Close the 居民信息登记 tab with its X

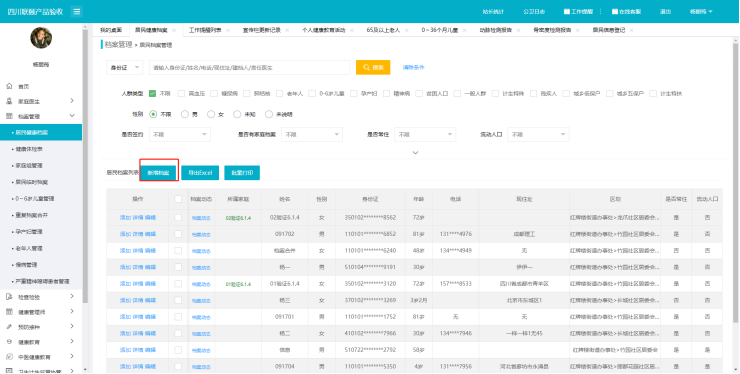[631, 30]
